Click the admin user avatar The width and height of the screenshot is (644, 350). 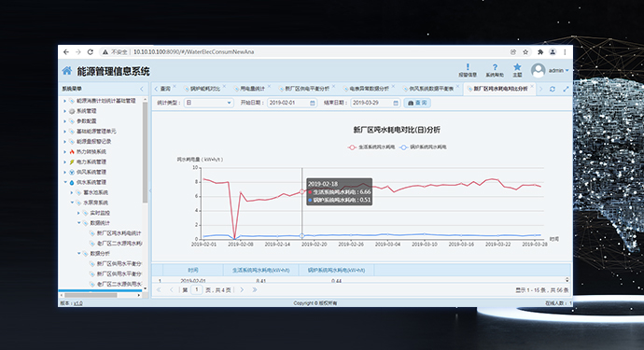coord(538,70)
